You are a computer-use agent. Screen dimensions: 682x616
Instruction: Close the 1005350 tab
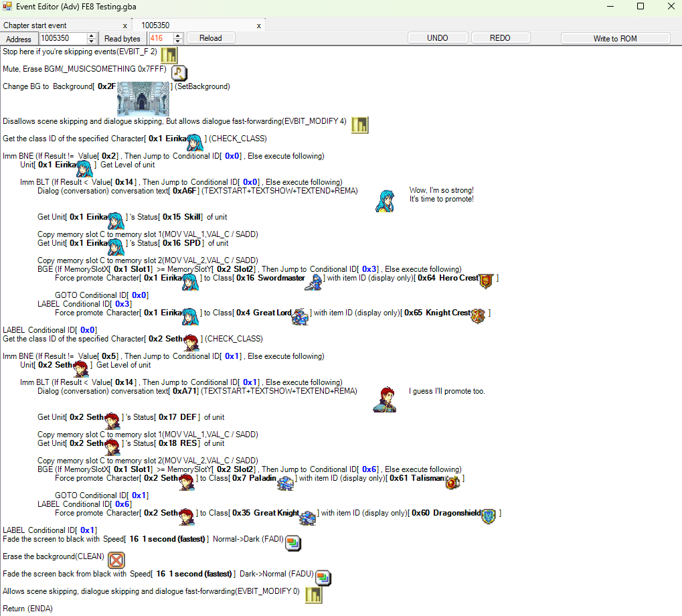[x=258, y=25]
